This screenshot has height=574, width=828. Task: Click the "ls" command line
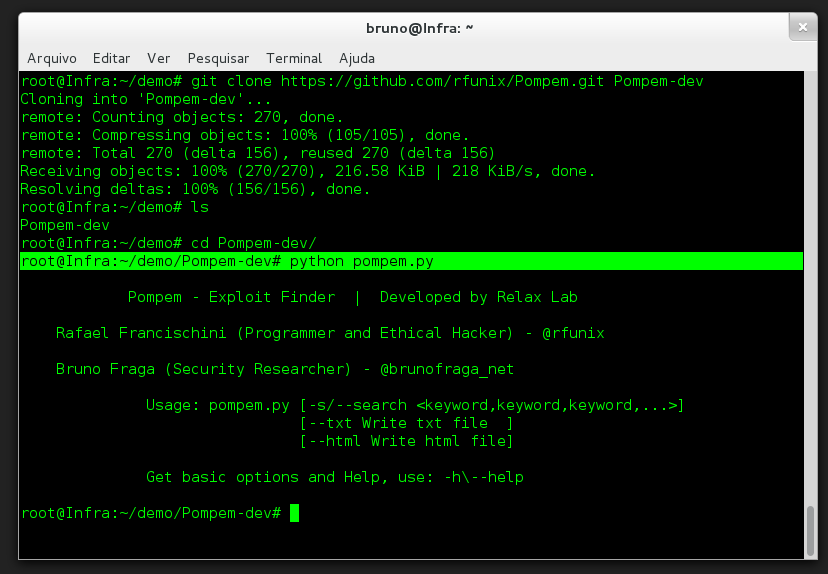115,207
